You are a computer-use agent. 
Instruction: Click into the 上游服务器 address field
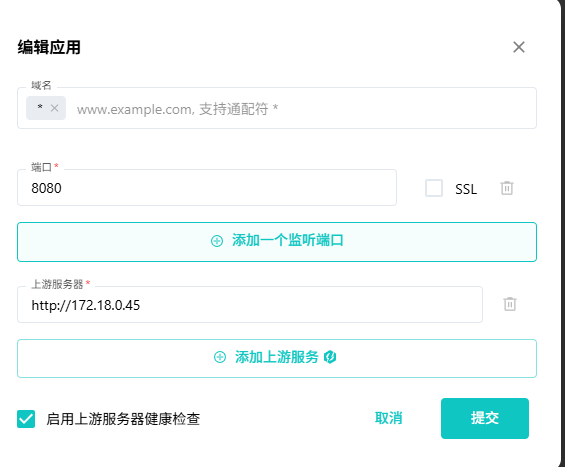pyautogui.click(x=250, y=305)
